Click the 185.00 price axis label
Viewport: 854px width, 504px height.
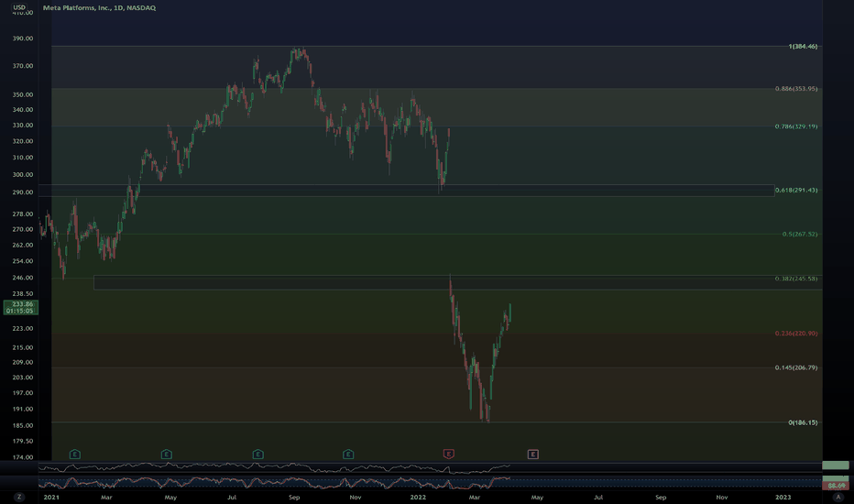23,425
